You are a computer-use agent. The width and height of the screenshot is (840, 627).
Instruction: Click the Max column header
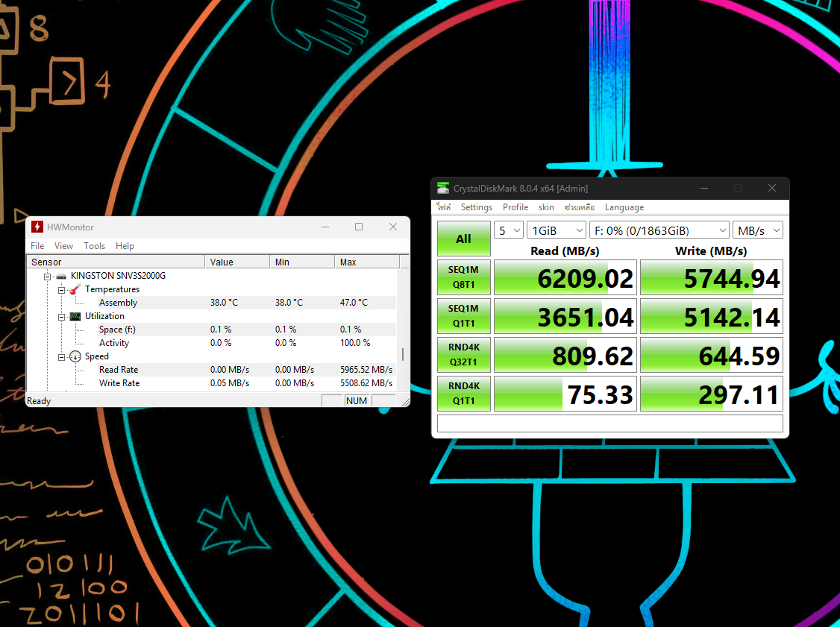[x=367, y=262]
